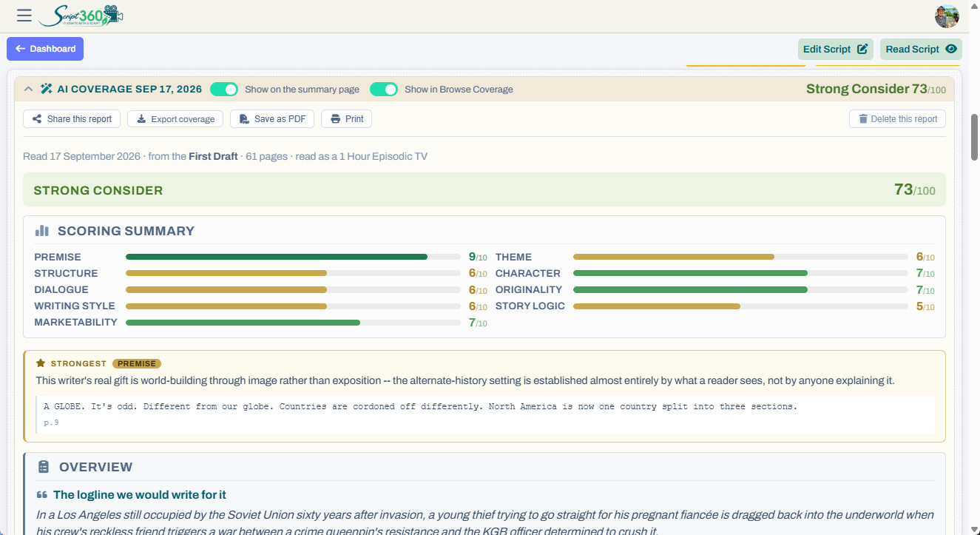The height and width of the screenshot is (535, 980).
Task: Click the Marketability score bar
Action: pos(293,322)
